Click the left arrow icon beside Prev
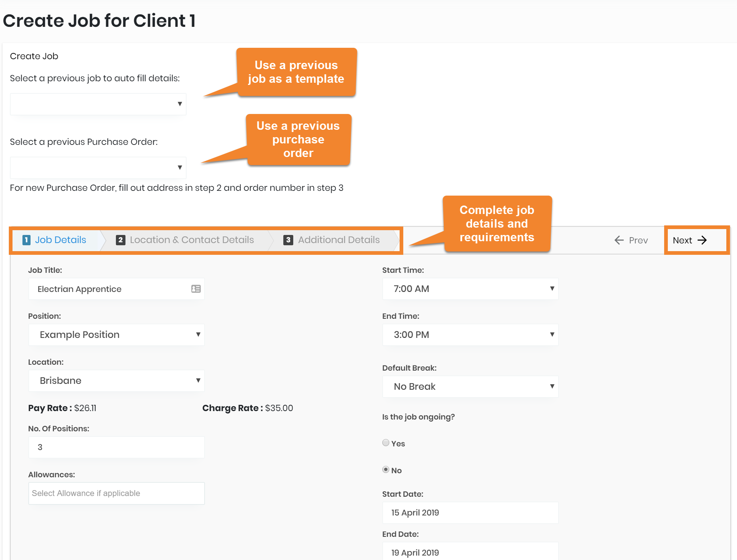Image resolution: width=737 pixels, height=560 pixels. [619, 240]
